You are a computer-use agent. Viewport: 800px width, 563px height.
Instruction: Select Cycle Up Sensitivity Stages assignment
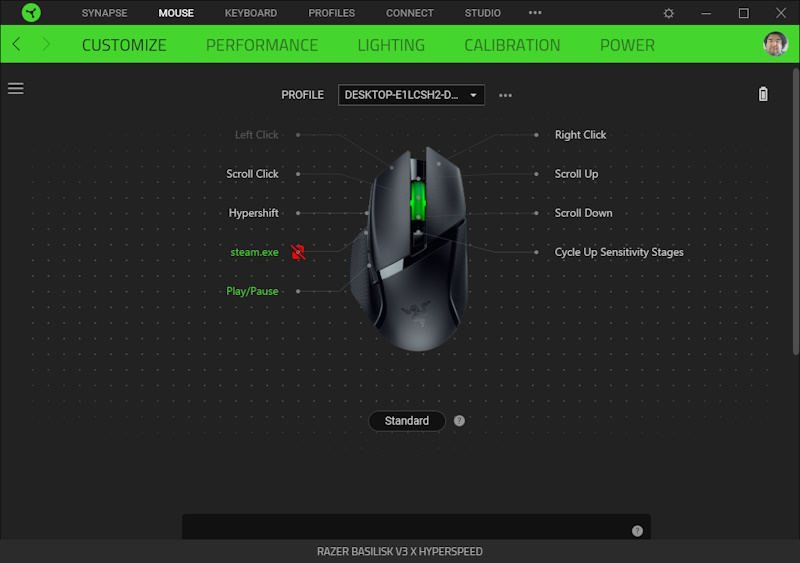619,252
